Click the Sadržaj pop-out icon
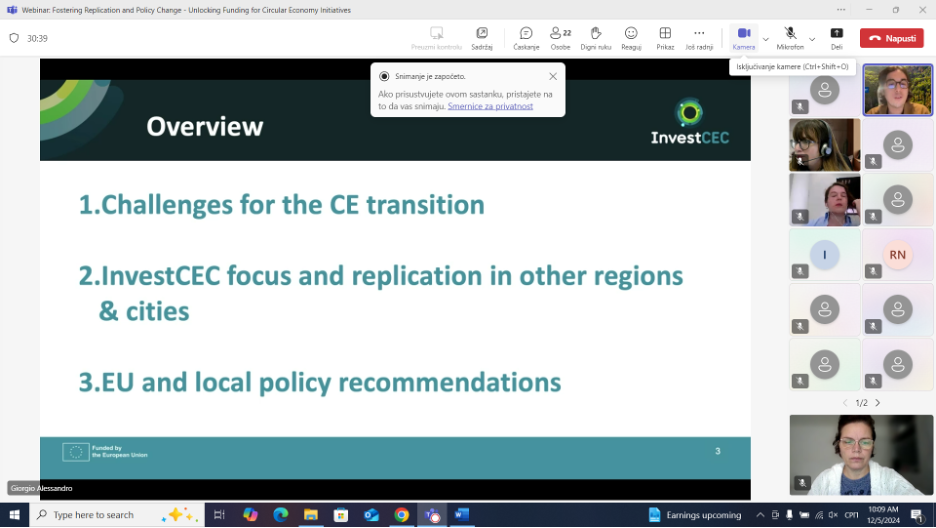The width and height of the screenshot is (936, 528). click(482, 38)
